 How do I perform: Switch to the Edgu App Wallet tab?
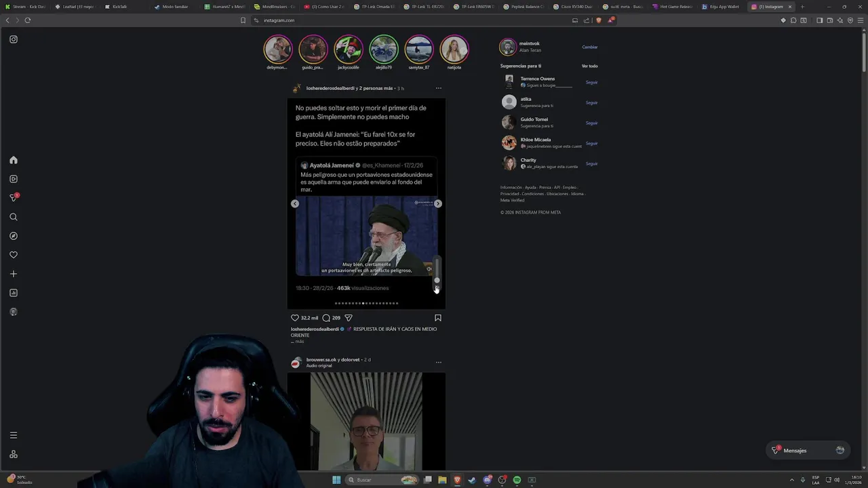[721, 7]
